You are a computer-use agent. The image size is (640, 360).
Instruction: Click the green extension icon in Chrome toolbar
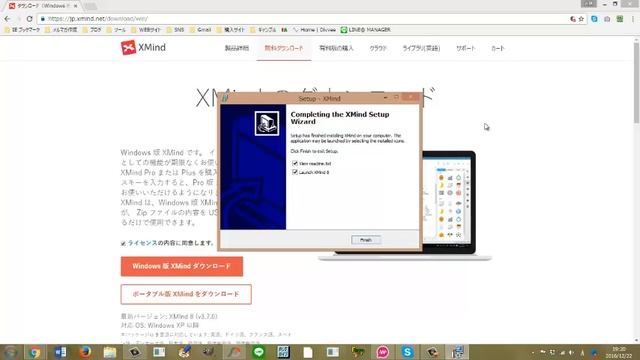pos(620,19)
